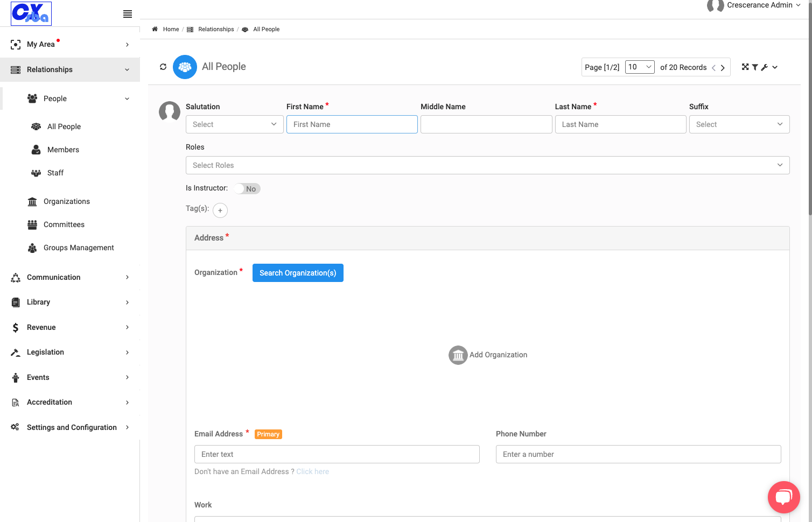Click the Home breadcrumb icon
Viewport: 812px width, 522px height.
155,29
